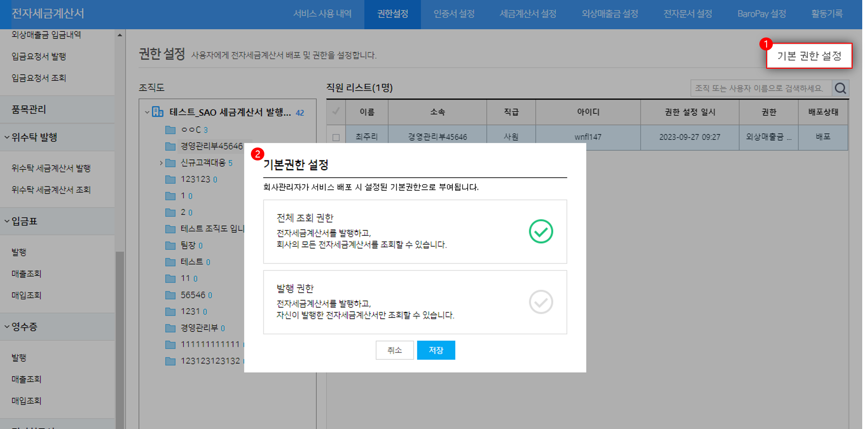Collapse the 테스트_SAO root organization node
The width and height of the screenshot is (868, 429).
click(x=147, y=112)
